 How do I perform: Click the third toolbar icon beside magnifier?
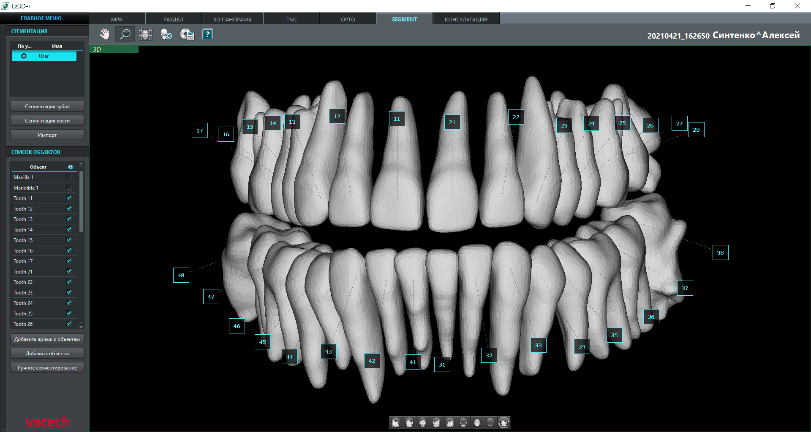(x=145, y=34)
